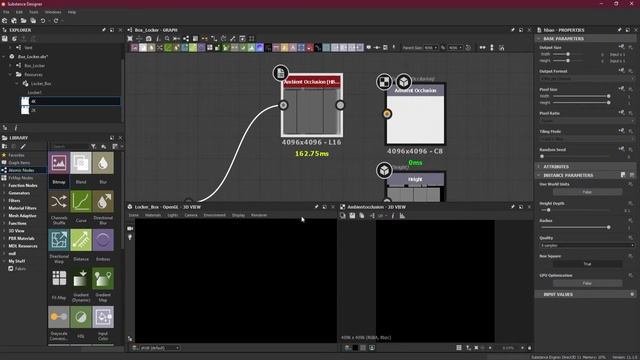Choose the Gradient Dynamic node
This screenshot has width=640, height=360.
click(x=81, y=278)
